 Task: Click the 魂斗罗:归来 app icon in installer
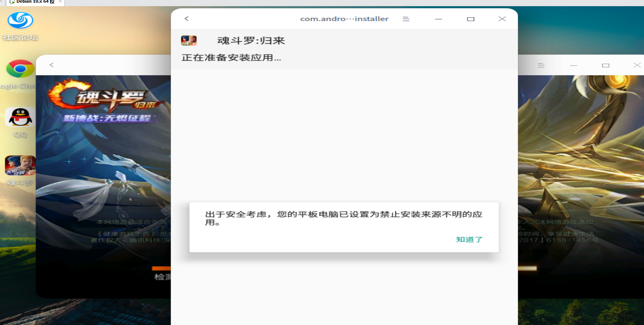click(x=189, y=40)
